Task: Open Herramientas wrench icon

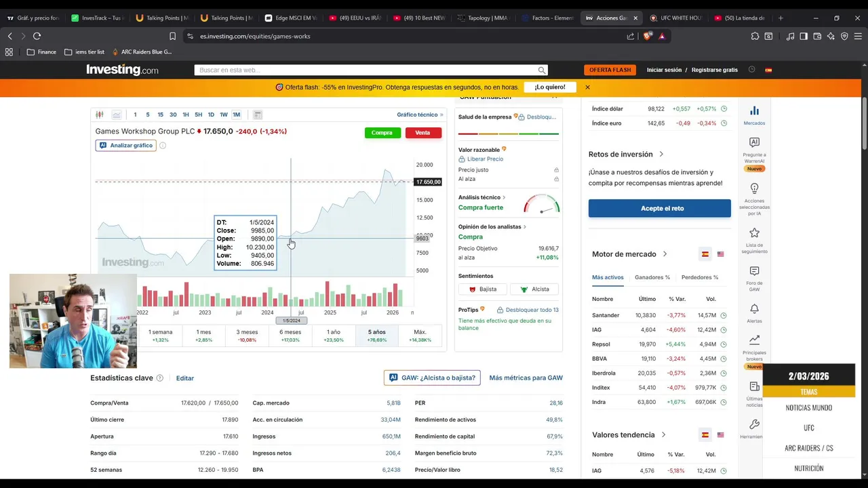Action: pos(754,424)
